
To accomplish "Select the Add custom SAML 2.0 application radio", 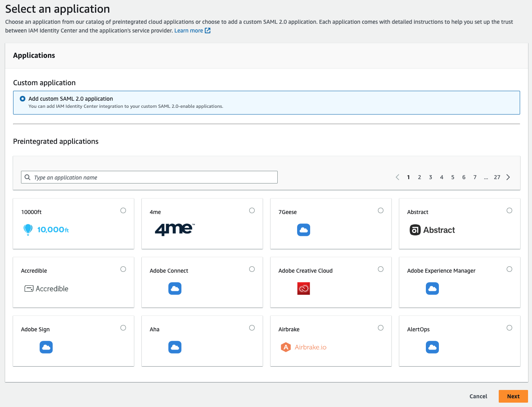I will point(23,99).
